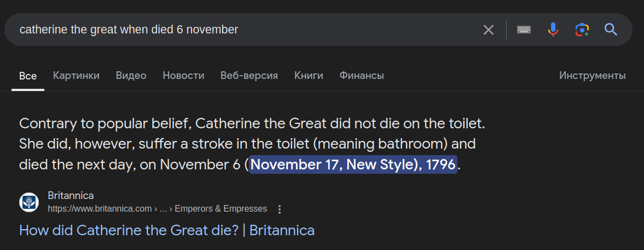This screenshot has height=250, width=644.
Task: Select the Веб-версия tab
Action: [x=250, y=75]
